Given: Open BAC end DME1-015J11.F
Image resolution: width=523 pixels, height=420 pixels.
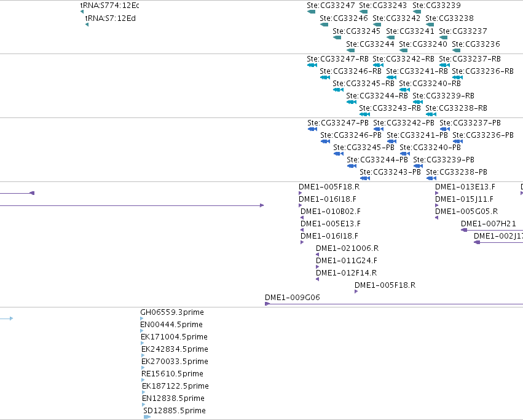Looking at the screenshot, I should point(464,199).
